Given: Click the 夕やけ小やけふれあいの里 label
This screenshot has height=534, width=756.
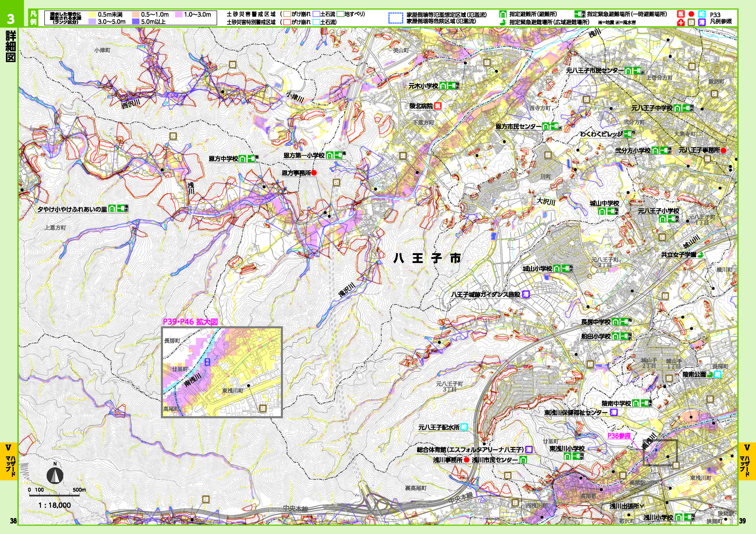Looking at the screenshot, I should [72, 209].
